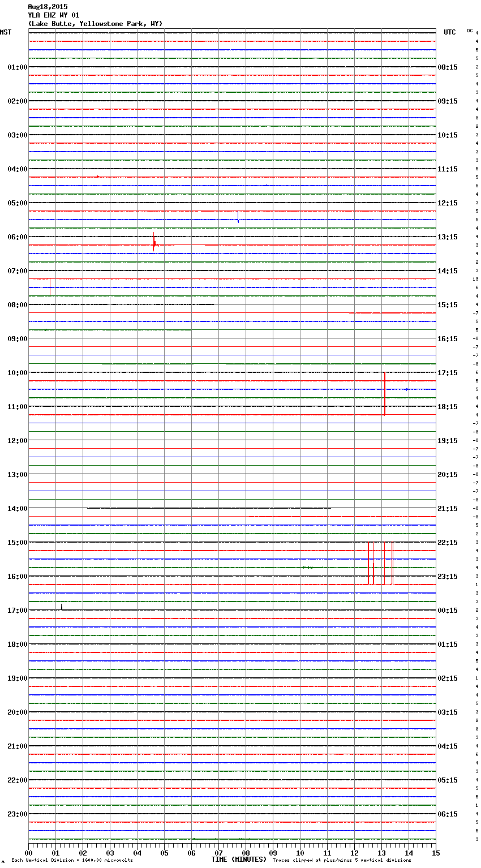Select the MST hour label "03:00"
The height and width of the screenshot is (868, 481).
pos(18,135)
